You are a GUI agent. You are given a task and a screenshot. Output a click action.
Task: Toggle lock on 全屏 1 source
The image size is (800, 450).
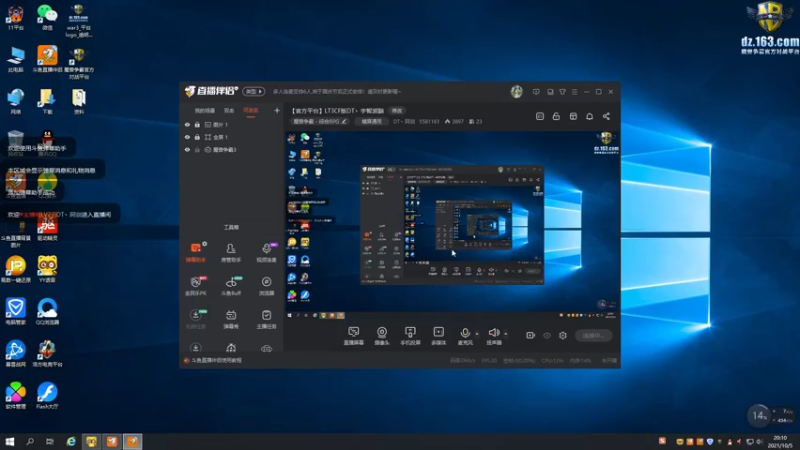pyautogui.click(x=197, y=137)
